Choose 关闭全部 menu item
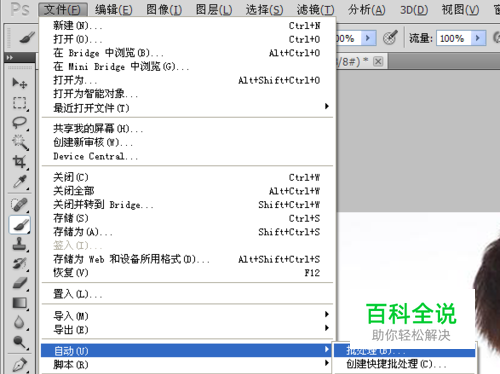The height and width of the screenshot is (374, 500). pyautogui.click(x=187, y=191)
